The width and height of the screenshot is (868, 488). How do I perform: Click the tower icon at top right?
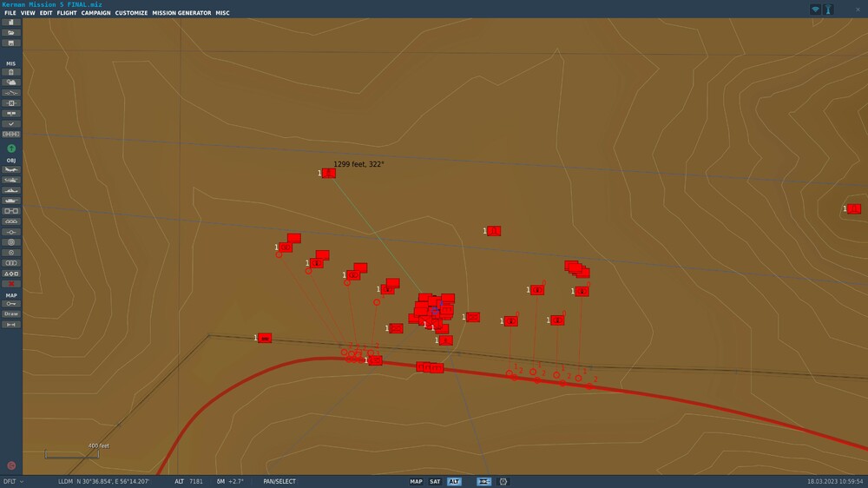pyautogui.click(x=828, y=10)
